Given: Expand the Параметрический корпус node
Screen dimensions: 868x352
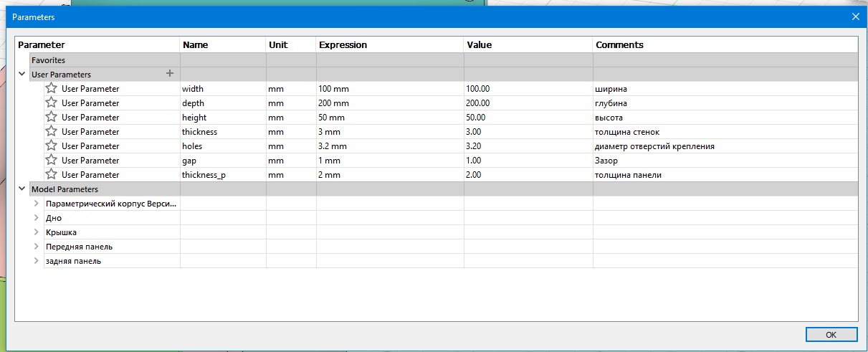Looking at the screenshot, I should click(x=36, y=203).
